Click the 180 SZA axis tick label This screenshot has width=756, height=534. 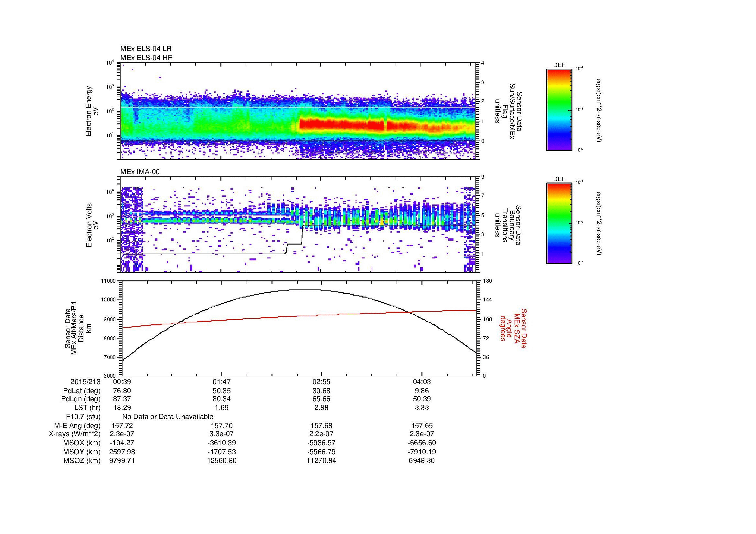coord(488,281)
